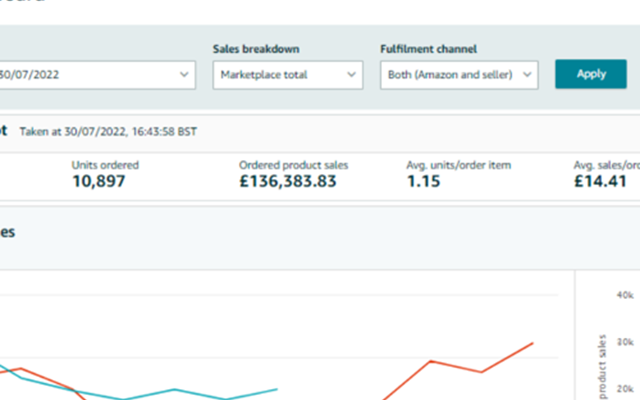Click the Ordered product sales value £136,383.83

288,181
